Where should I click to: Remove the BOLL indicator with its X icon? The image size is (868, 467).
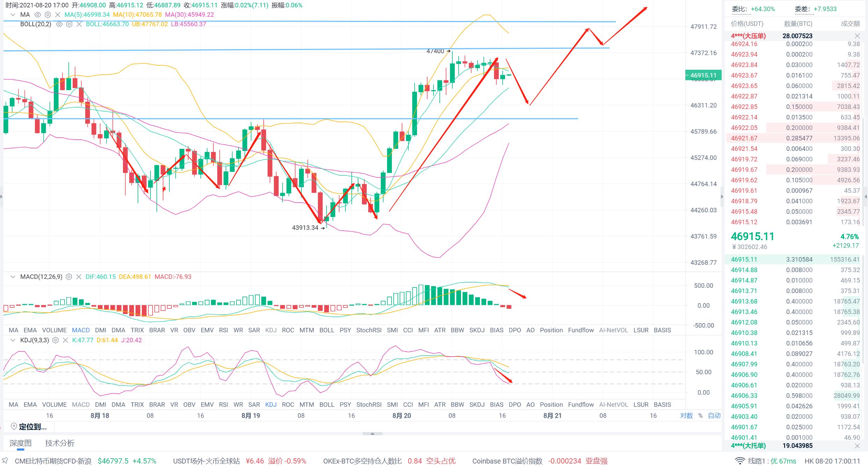tap(79, 24)
